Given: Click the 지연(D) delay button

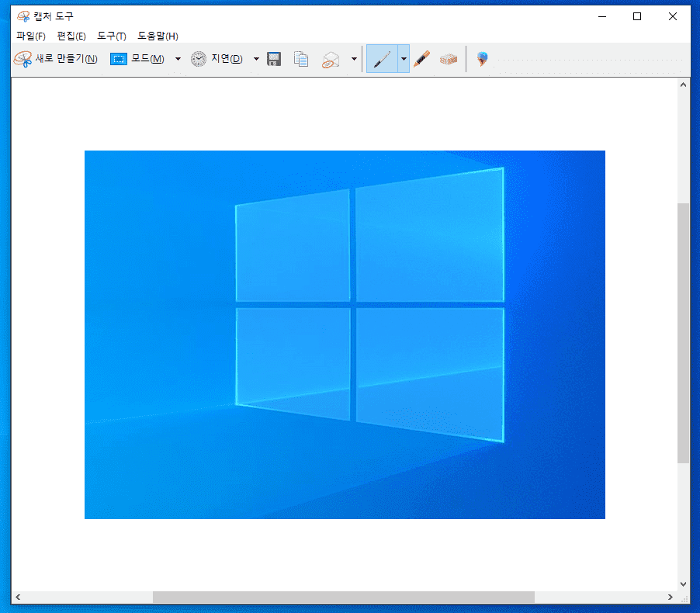Looking at the screenshot, I should click(217, 58).
